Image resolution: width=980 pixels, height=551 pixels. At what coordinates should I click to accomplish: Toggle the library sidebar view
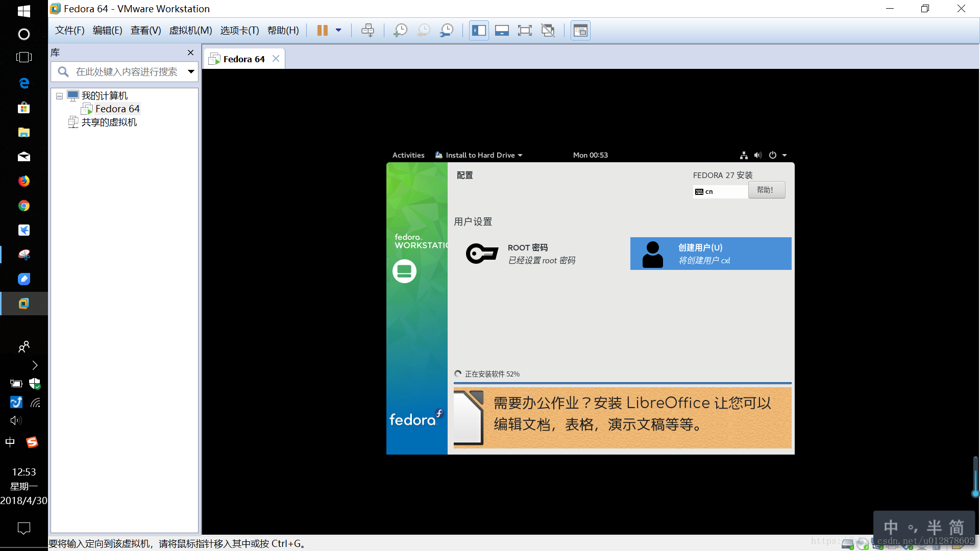[479, 31]
